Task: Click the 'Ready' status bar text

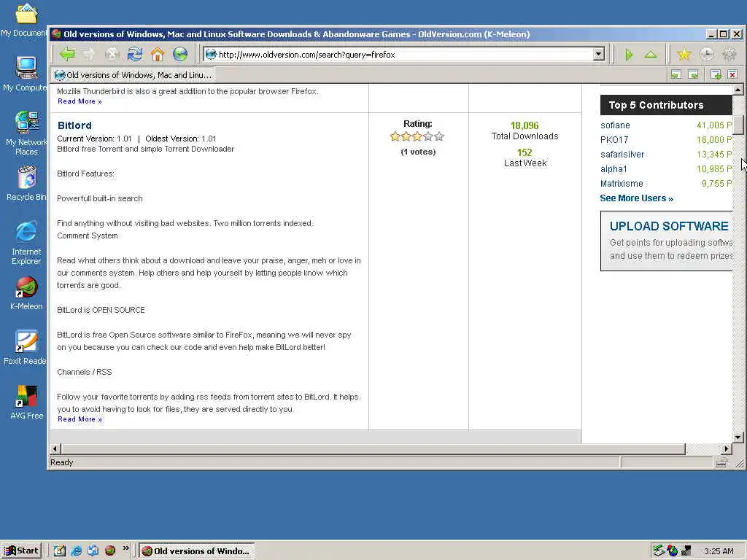Action: (61, 462)
